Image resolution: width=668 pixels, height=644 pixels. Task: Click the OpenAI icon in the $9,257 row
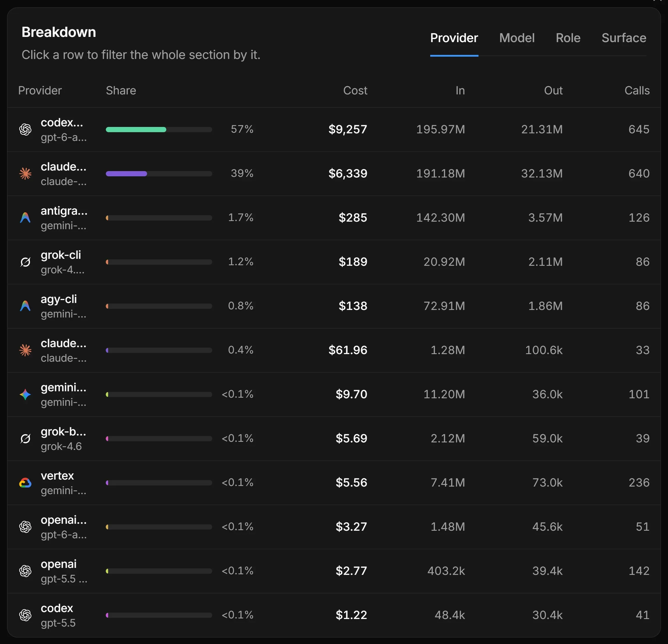(25, 130)
